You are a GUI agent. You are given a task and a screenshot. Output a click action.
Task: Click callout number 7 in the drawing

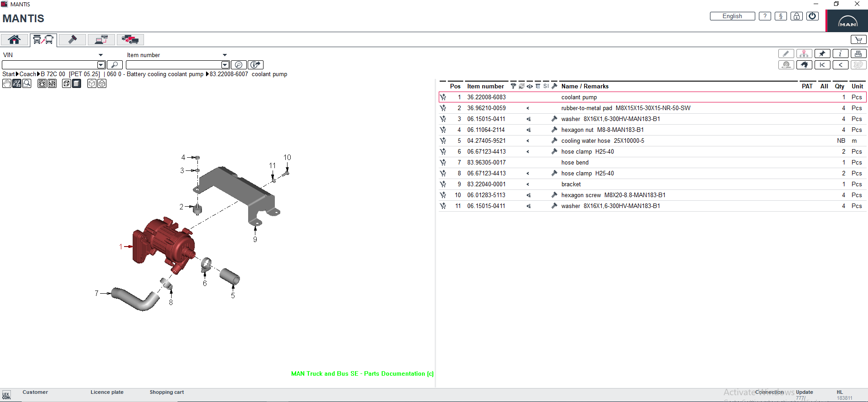pyautogui.click(x=96, y=293)
